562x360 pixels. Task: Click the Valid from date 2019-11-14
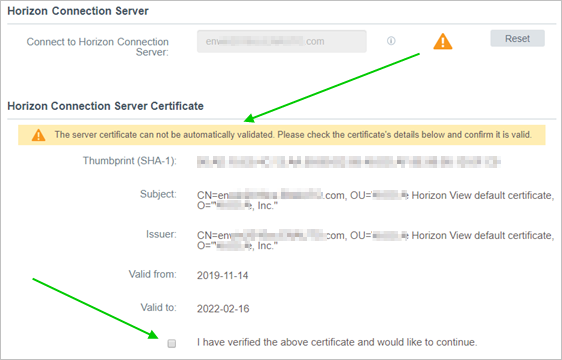pos(222,275)
